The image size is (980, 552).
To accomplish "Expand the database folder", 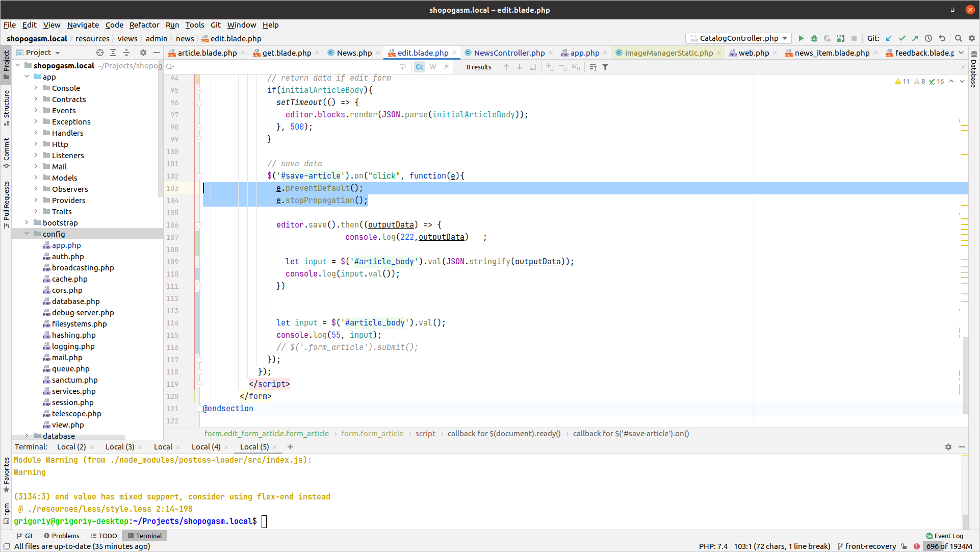I will (27, 436).
